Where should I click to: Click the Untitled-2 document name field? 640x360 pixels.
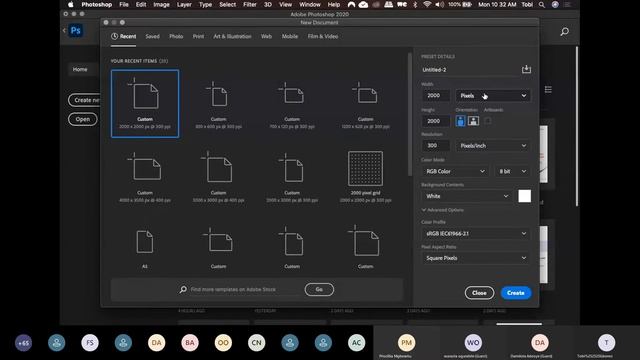click(x=469, y=70)
